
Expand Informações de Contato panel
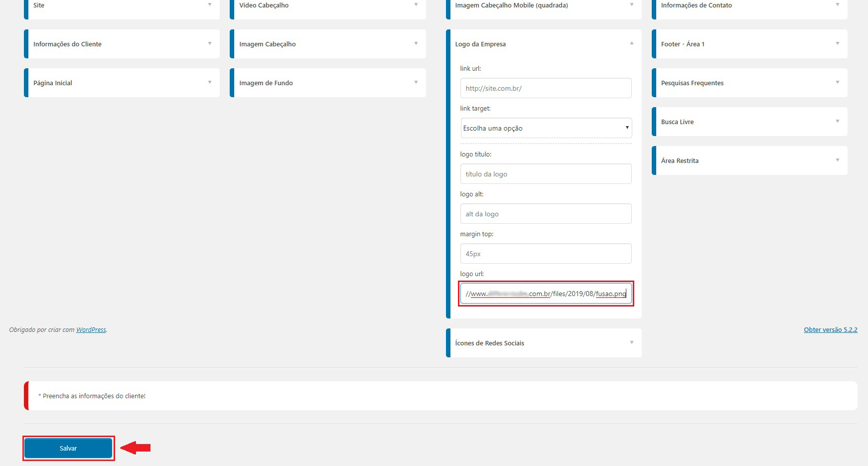pos(837,5)
